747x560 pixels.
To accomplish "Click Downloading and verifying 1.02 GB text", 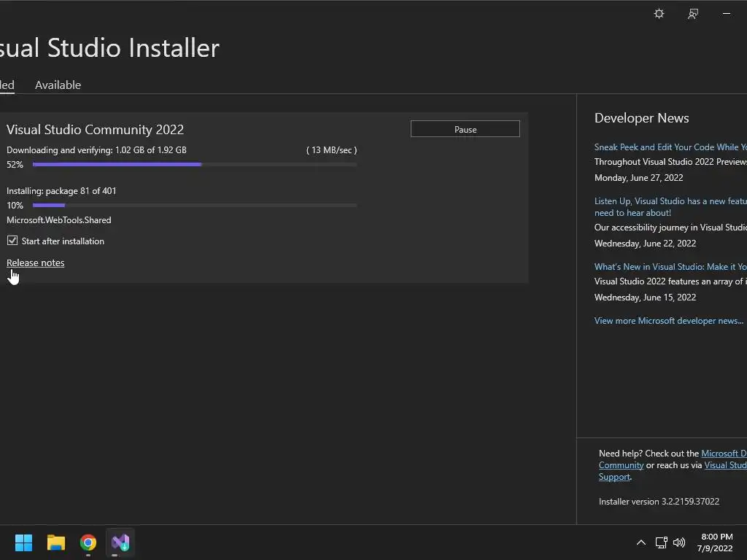I will [x=97, y=150].
